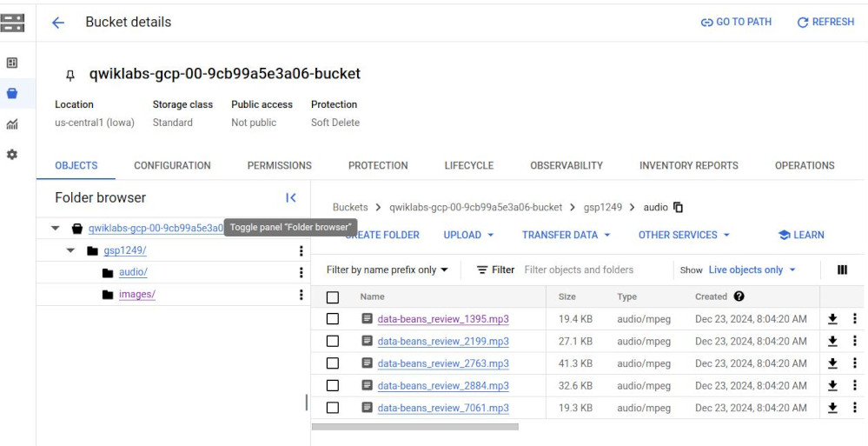Select the audio/ folder in tree

click(x=133, y=272)
